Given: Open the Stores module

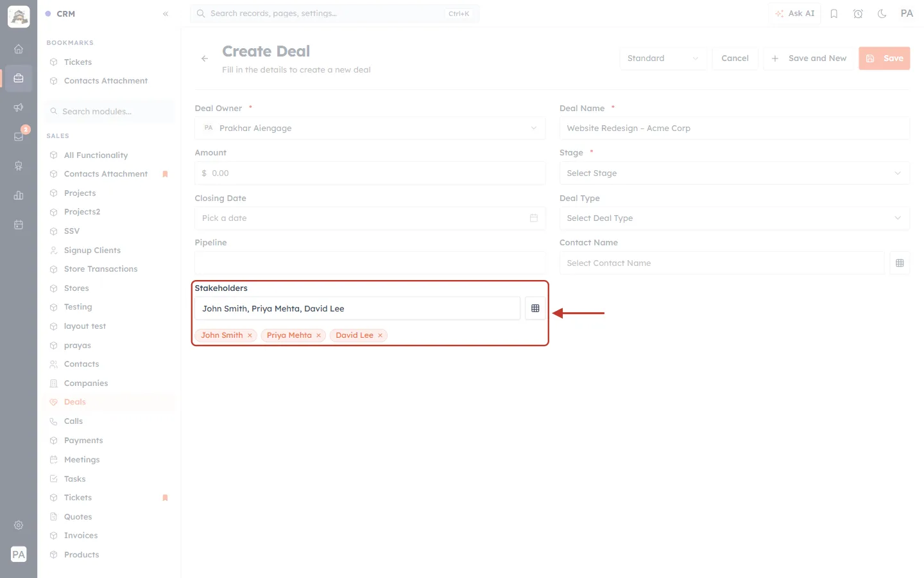Looking at the screenshot, I should click(x=76, y=288).
